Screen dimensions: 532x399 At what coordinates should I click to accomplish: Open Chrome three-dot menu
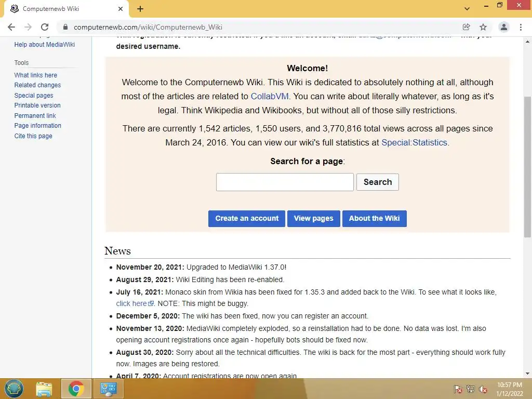tap(521, 27)
